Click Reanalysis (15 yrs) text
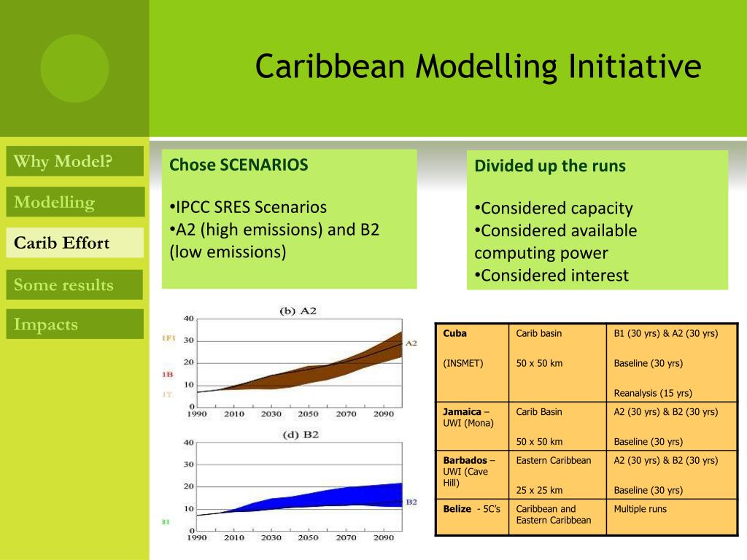 (653, 393)
